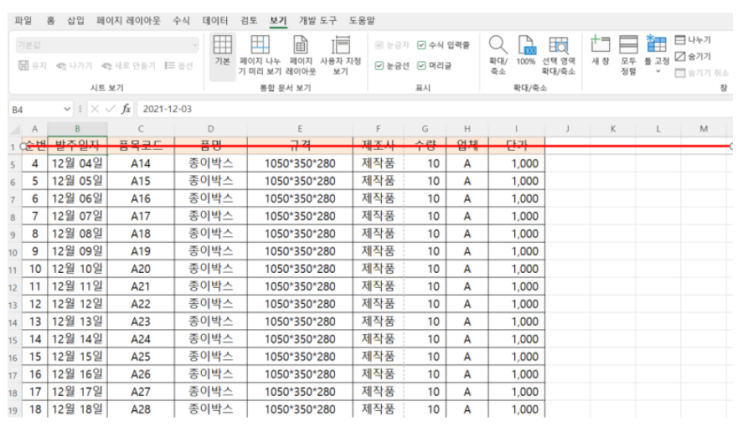The image size is (743, 432).
Task: Switch to the 수식 tab
Action: [x=181, y=20]
